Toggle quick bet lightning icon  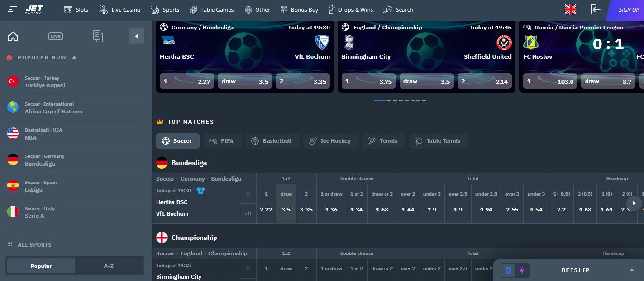click(522, 270)
